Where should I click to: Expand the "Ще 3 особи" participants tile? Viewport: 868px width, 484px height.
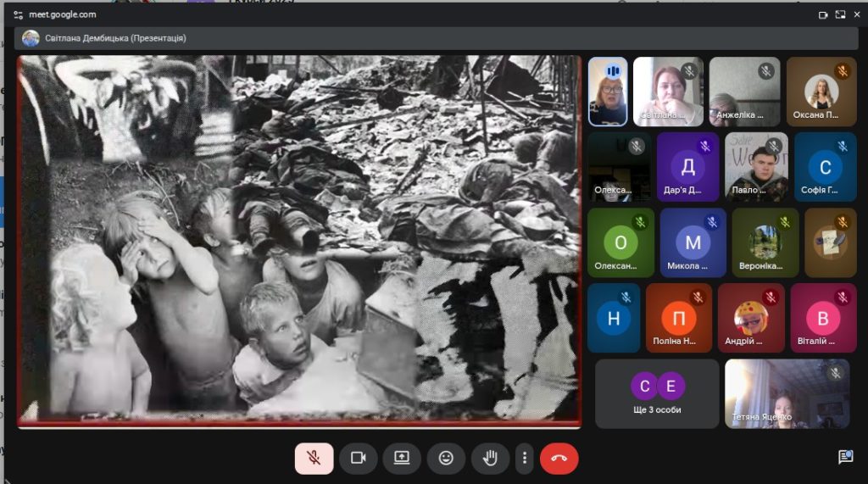[657, 393]
